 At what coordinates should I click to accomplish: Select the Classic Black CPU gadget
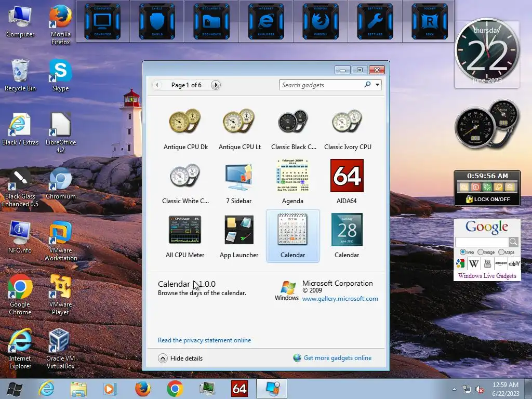(293, 129)
